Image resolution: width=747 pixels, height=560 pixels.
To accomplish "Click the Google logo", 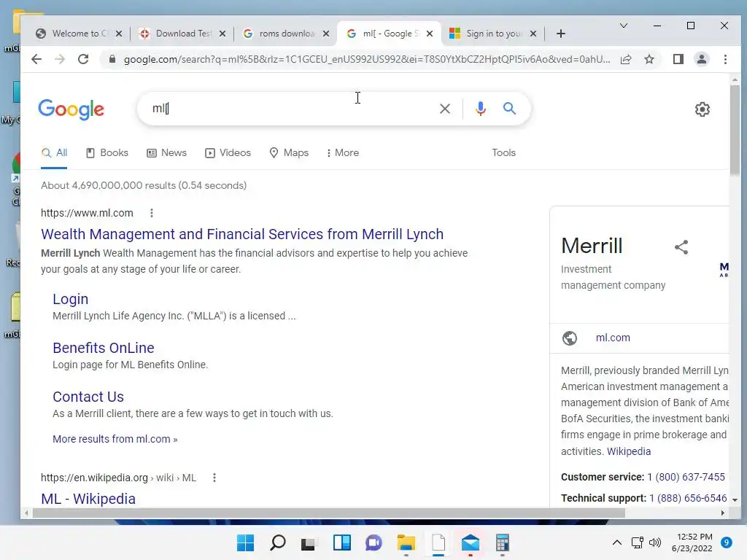I will click(x=71, y=109).
